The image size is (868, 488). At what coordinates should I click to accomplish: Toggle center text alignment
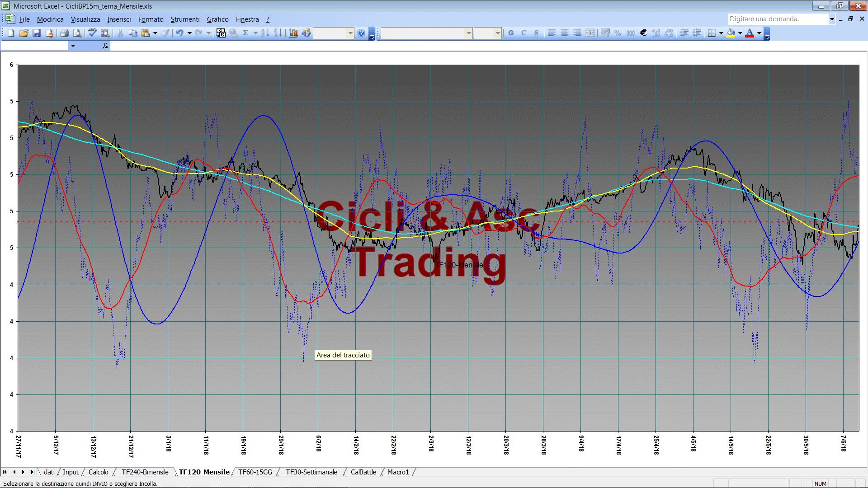(564, 33)
